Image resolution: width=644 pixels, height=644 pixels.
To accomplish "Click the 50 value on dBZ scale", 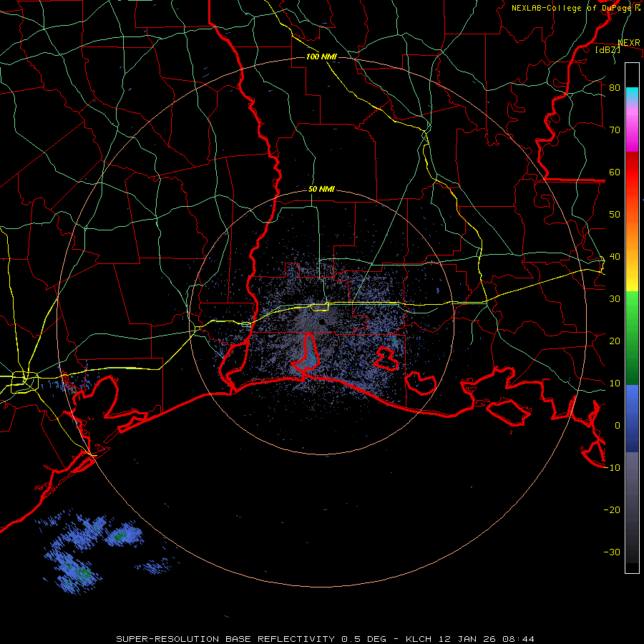I will pos(615,215).
